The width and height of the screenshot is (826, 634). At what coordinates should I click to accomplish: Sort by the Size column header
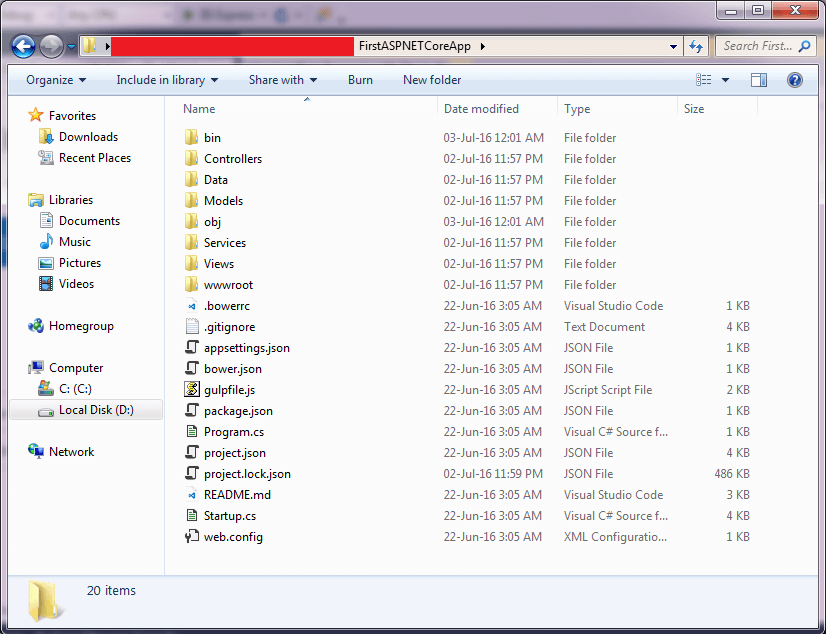(x=694, y=109)
